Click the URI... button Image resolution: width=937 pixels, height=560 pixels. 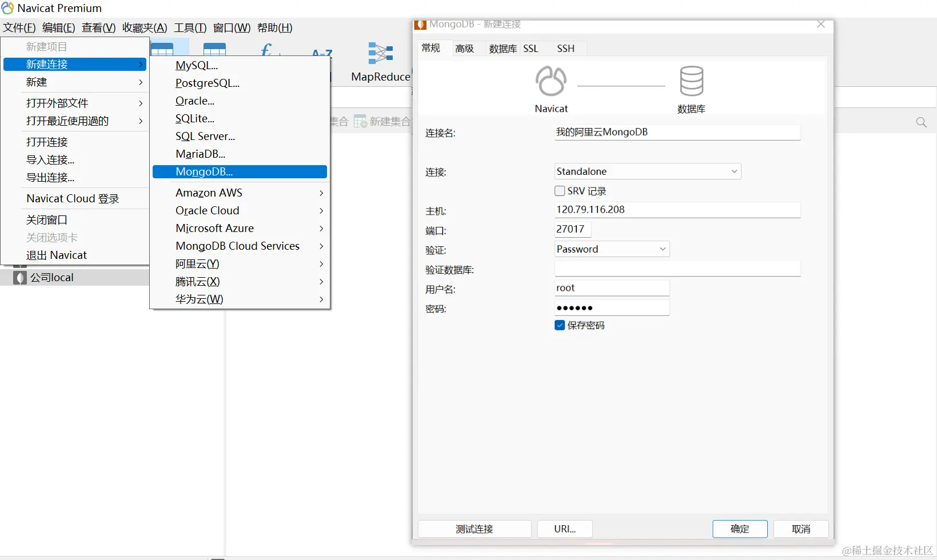pyautogui.click(x=565, y=529)
